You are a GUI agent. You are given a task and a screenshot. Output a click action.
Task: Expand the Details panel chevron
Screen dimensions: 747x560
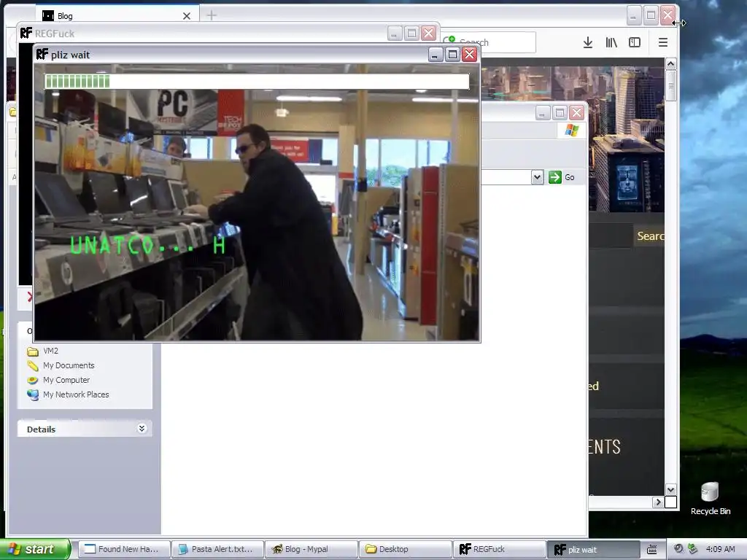142,429
